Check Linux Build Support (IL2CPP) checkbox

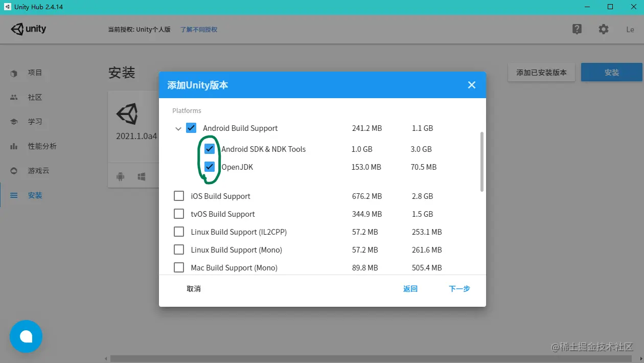point(179,232)
